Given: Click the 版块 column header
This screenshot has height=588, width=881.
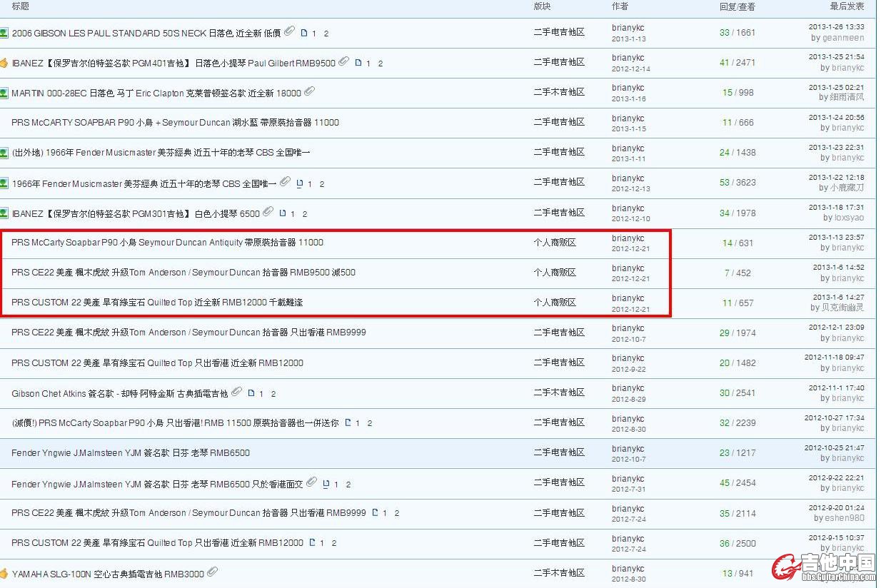Looking at the screenshot, I should [x=543, y=6].
